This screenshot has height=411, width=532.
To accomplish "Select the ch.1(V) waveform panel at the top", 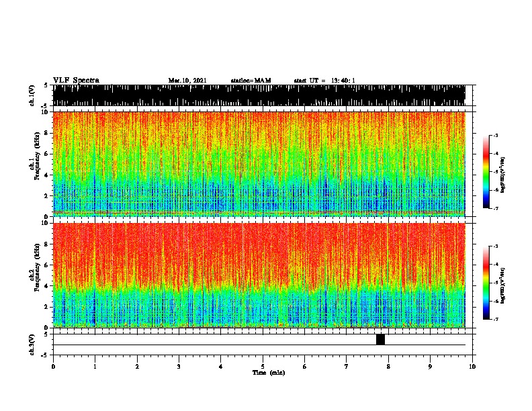I will pos(259,95).
